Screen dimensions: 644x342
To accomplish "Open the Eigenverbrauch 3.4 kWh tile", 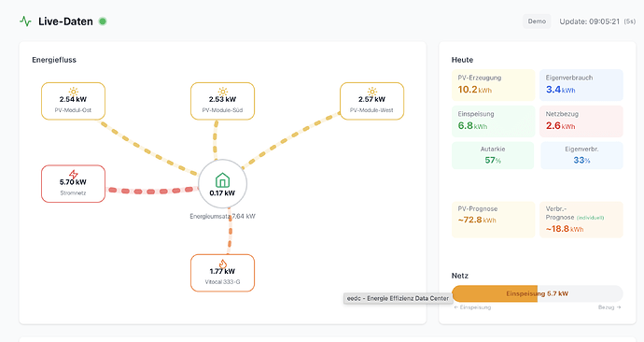I will (x=581, y=85).
